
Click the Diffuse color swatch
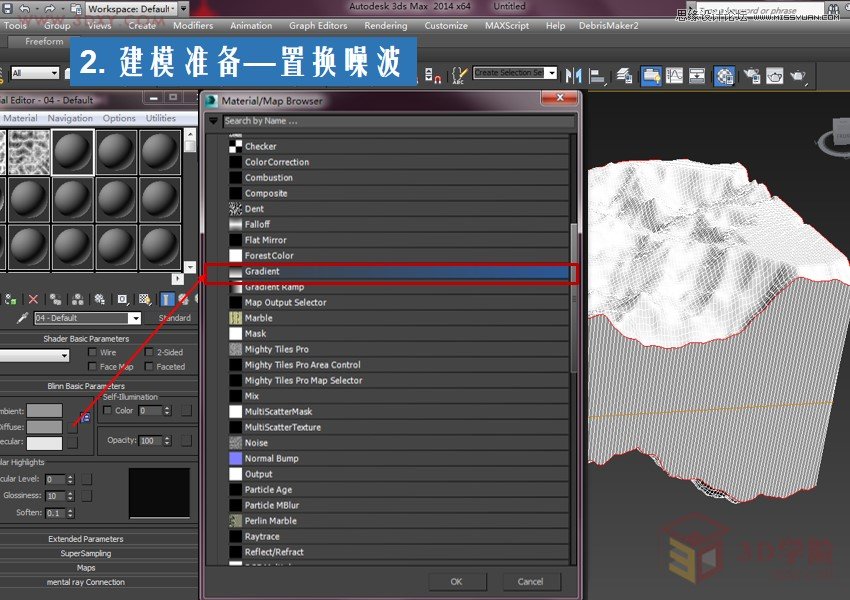(44, 427)
